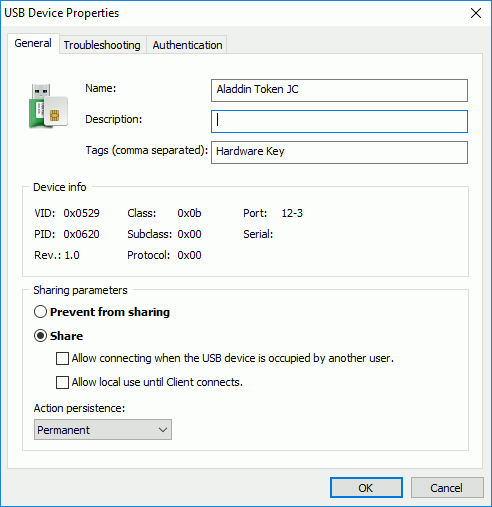Select the Prevent from sharing radio button
The width and height of the screenshot is (492, 507).
(40, 312)
